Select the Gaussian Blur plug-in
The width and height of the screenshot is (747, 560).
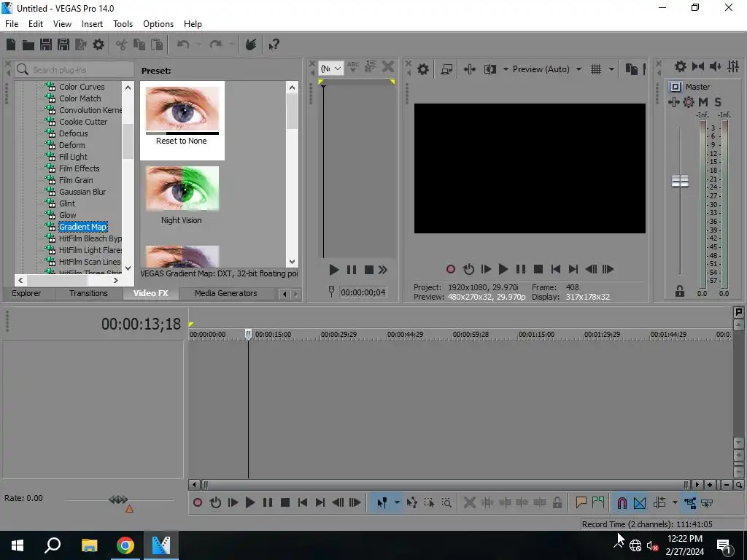click(82, 192)
